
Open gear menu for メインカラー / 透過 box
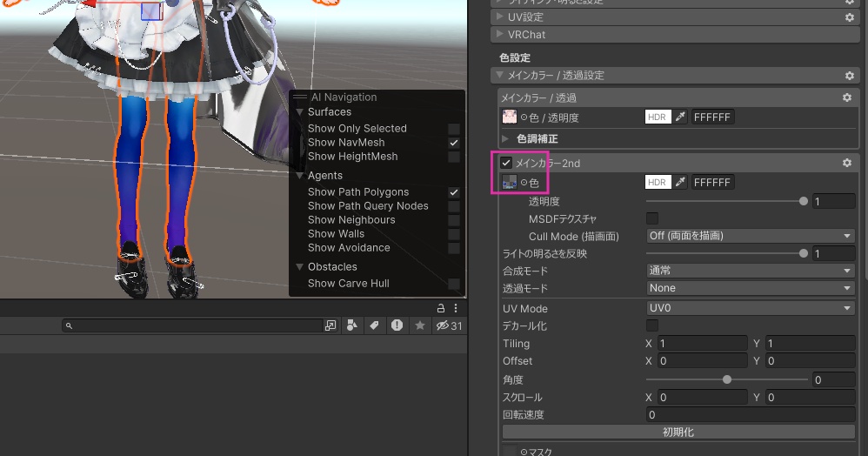click(847, 97)
